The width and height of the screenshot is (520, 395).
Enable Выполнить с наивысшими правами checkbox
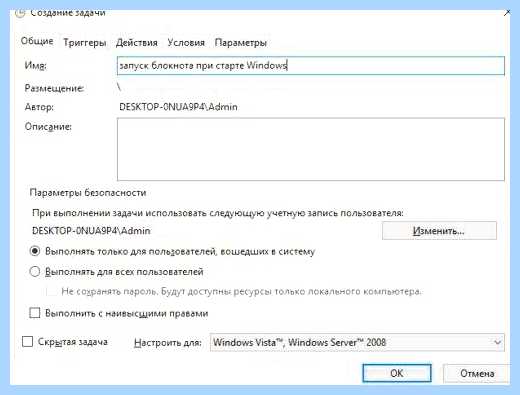point(35,313)
